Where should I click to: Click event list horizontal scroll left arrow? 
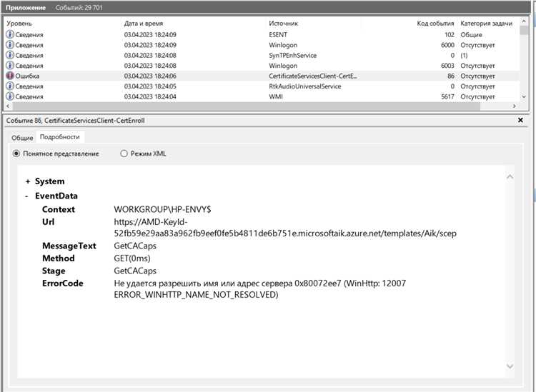coord(8,106)
